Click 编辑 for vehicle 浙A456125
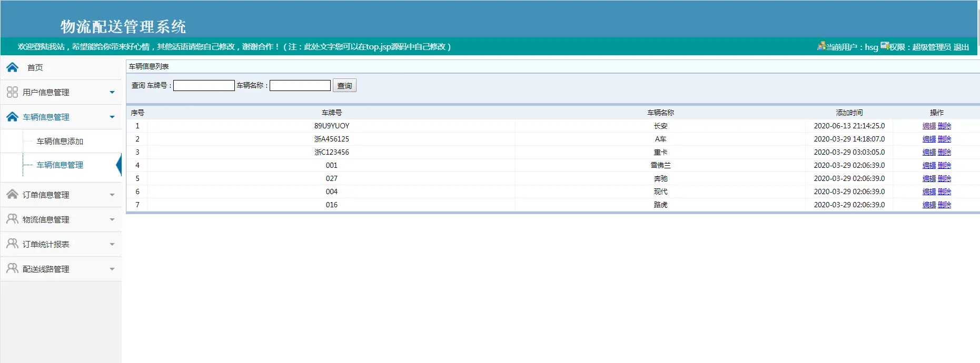Screen dimensions: 980x363 pos(929,139)
